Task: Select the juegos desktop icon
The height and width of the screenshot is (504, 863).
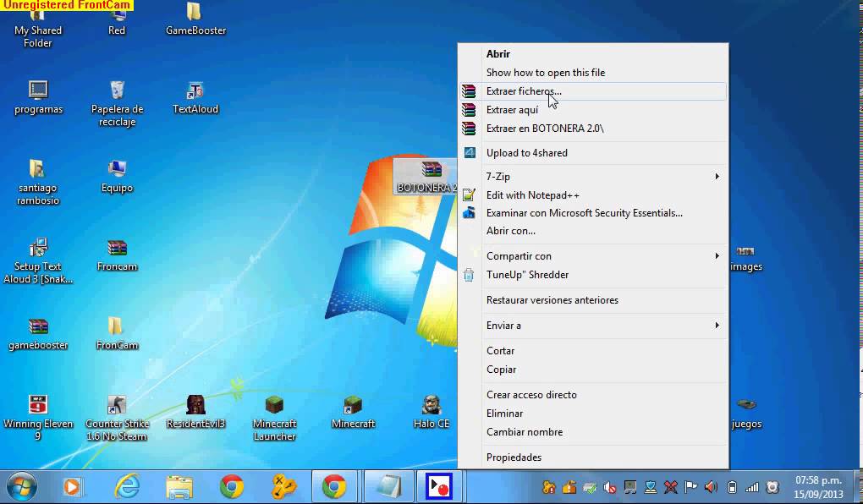Action: (746, 413)
